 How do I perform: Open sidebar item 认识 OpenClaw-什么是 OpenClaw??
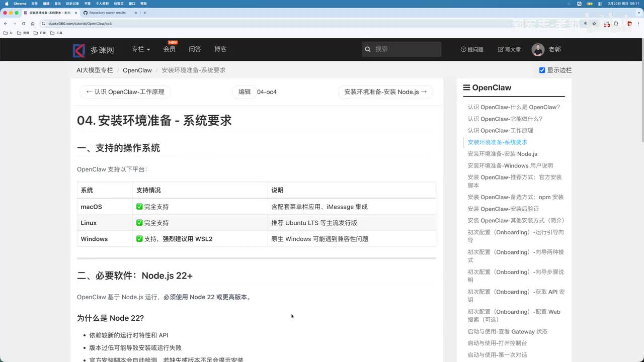coord(514,107)
